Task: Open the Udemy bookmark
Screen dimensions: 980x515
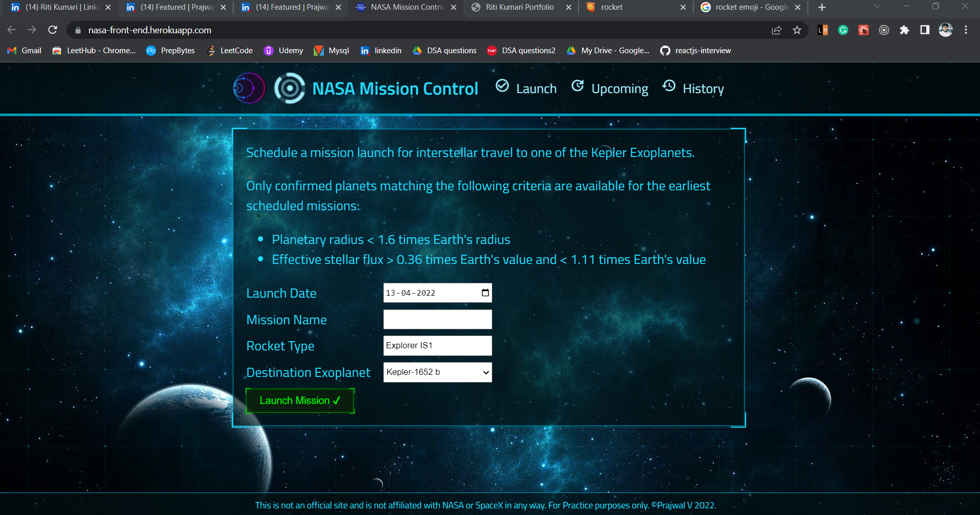Action: (284, 51)
